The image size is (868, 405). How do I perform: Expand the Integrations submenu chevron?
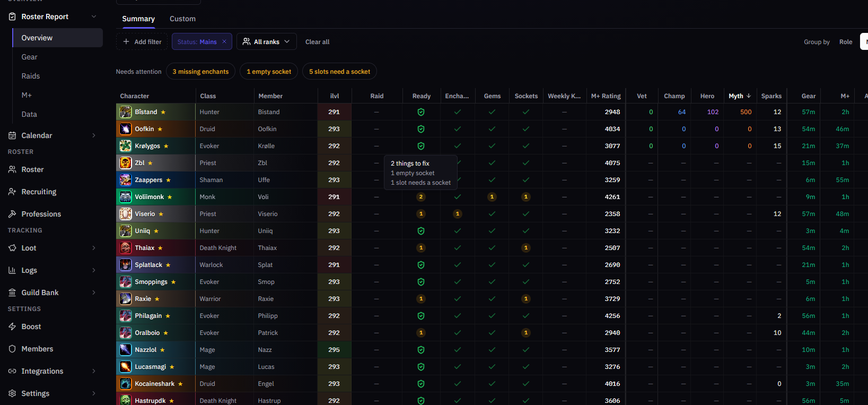click(x=94, y=371)
